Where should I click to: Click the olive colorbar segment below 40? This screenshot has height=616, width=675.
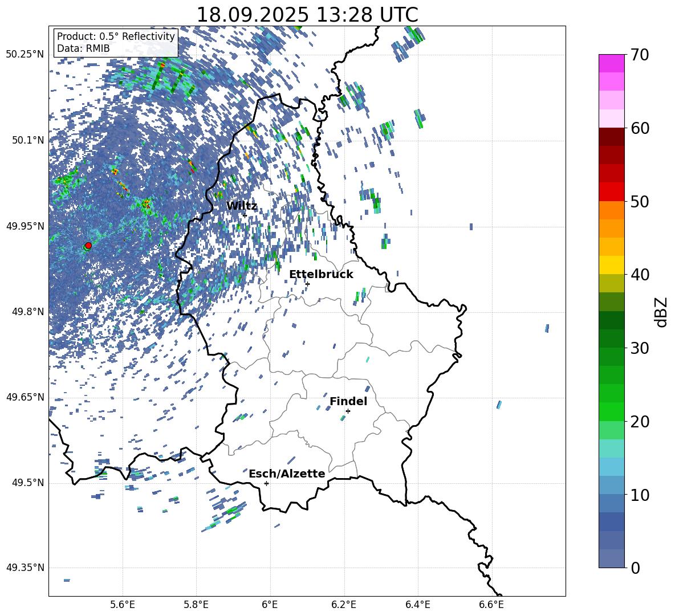click(611, 283)
